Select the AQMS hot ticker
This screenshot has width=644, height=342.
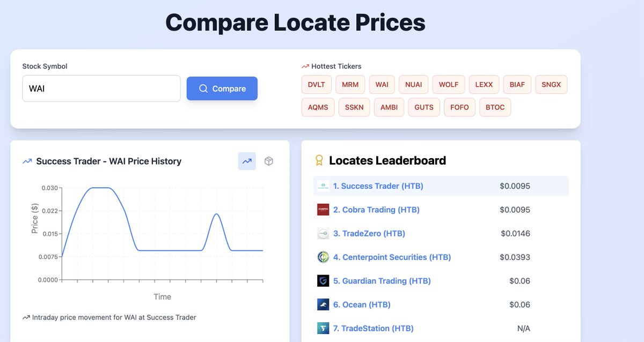tap(318, 107)
